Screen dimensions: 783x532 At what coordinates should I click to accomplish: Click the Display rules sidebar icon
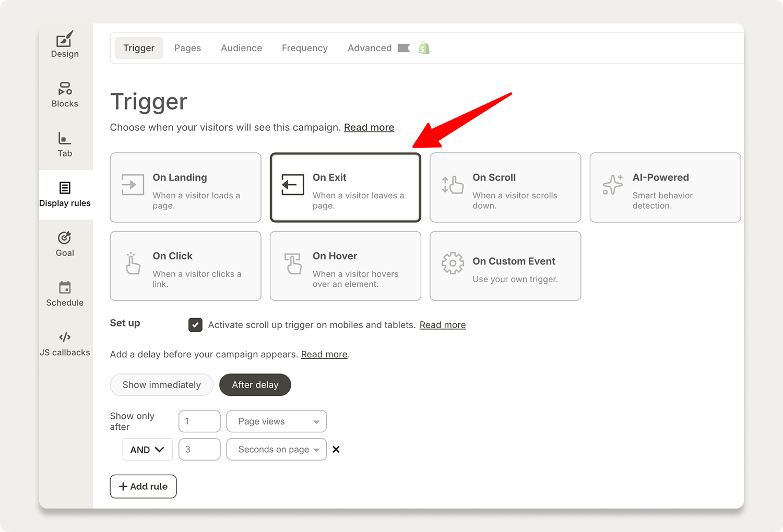[64, 195]
